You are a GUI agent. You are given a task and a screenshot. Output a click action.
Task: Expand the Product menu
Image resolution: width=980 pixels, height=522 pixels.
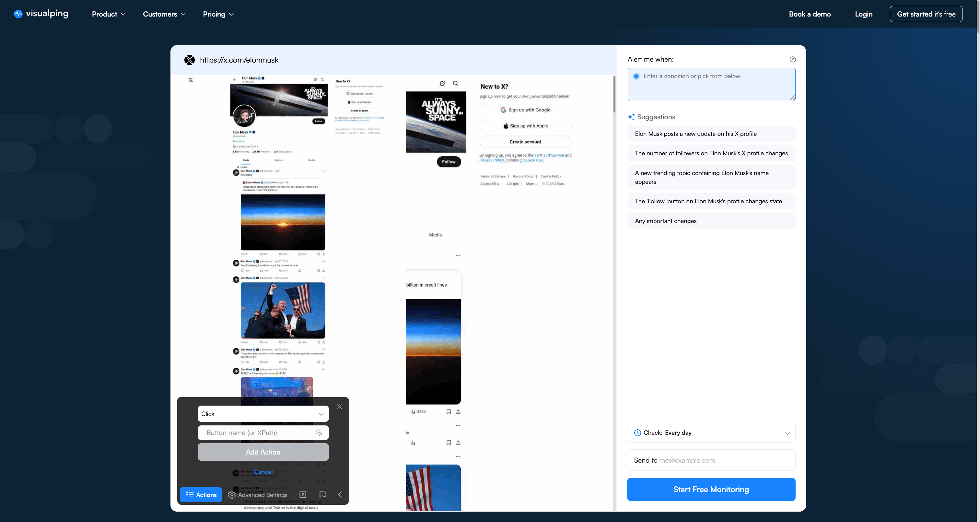coord(109,14)
